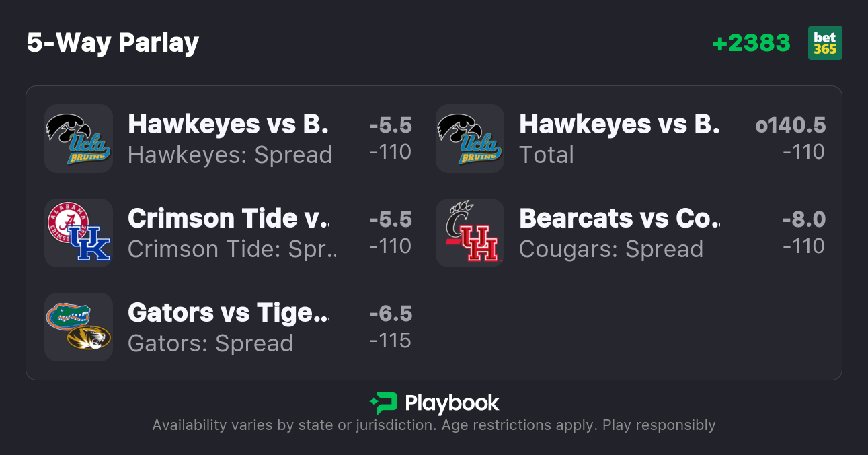868x455 pixels.
Task: Click the Playbook brand name text
Action: point(452,404)
